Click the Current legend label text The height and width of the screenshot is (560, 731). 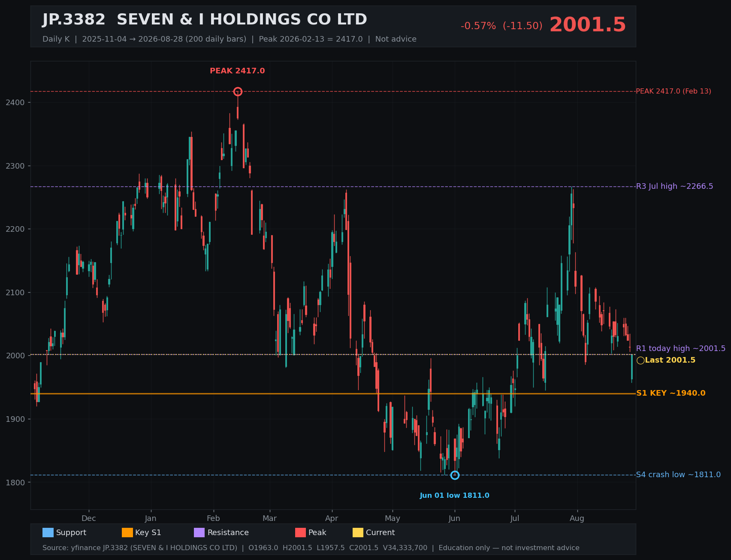tap(381, 533)
